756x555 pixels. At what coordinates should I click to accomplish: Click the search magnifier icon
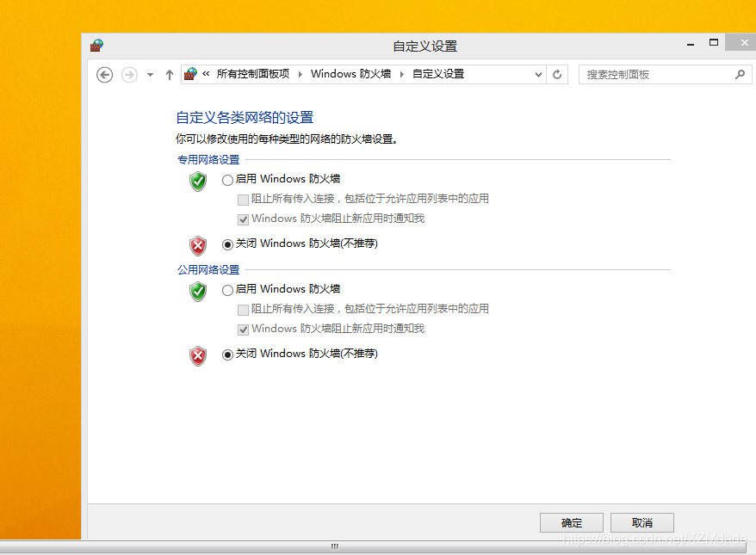(x=741, y=75)
